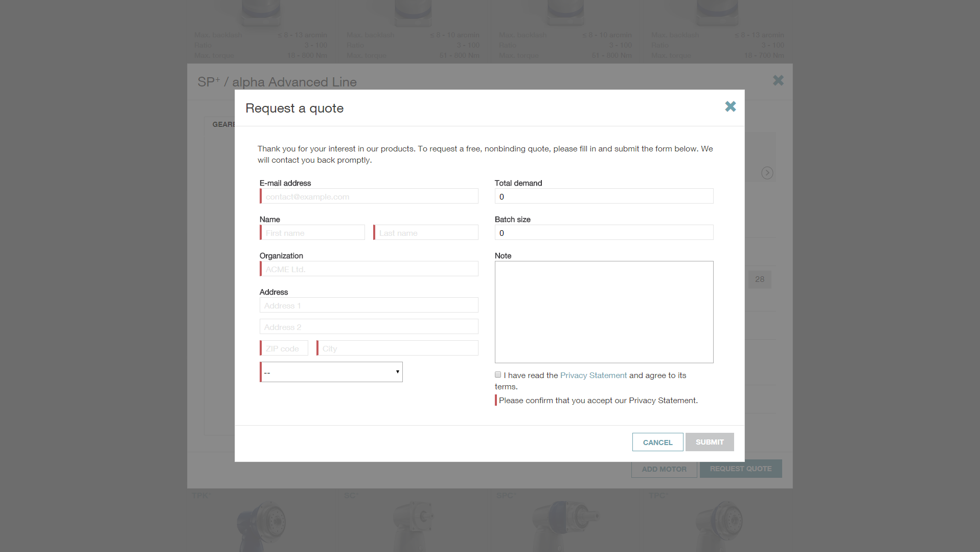Open the Privacy Statement link
This screenshot has width=980, height=552.
593,376
